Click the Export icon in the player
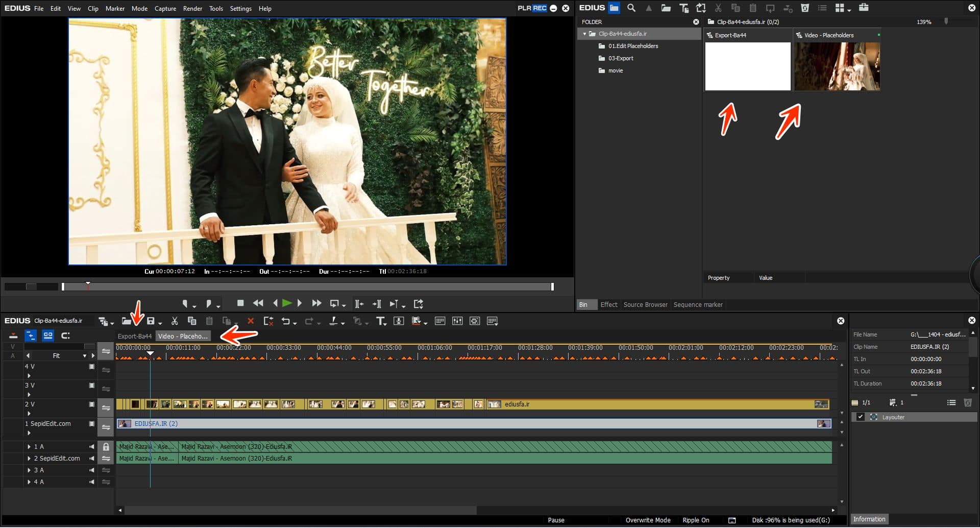The height and width of the screenshot is (528, 980). (419, 304)
